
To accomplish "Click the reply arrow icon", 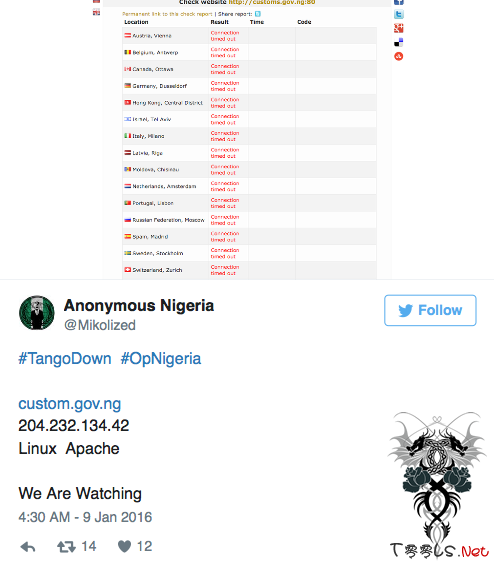I will [28, 547].
